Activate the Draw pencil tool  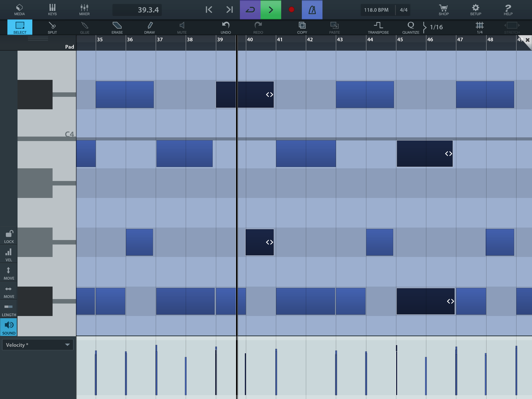pos(149,28)
